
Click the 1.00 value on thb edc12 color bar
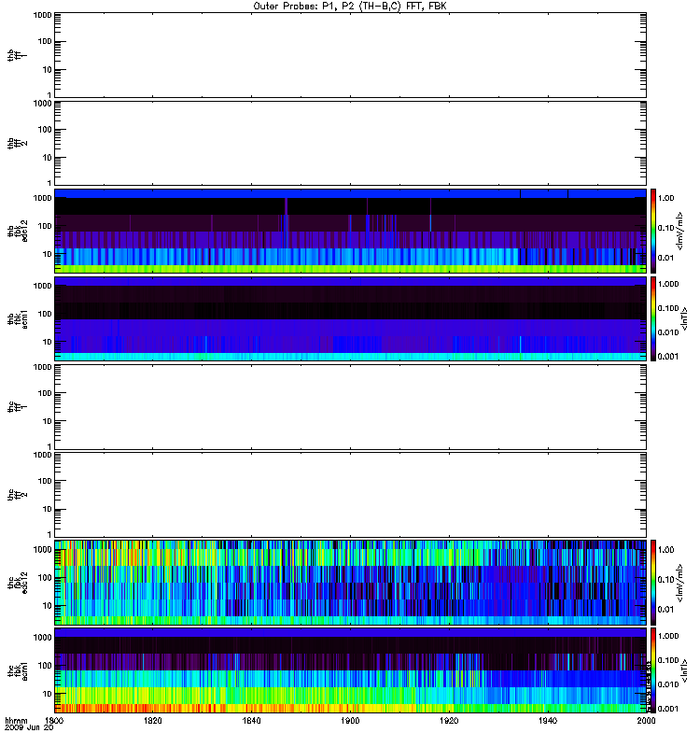[x=666, y=198]
